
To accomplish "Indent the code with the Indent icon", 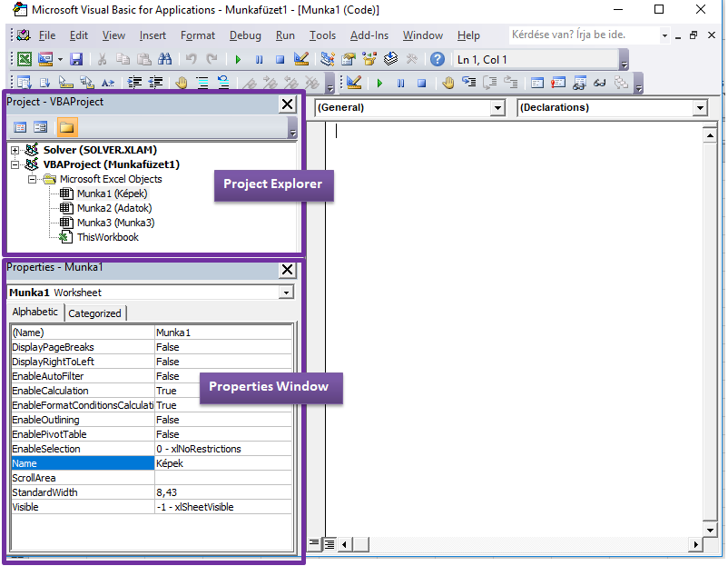I will (134, 84).
